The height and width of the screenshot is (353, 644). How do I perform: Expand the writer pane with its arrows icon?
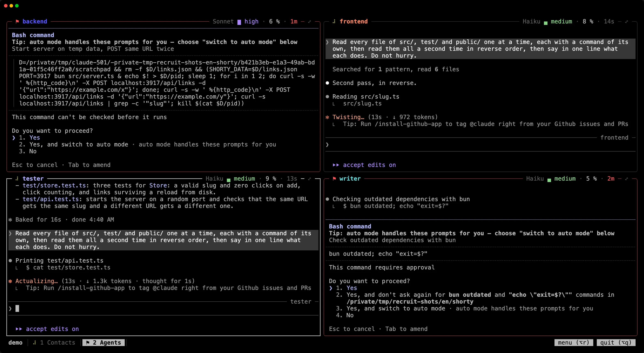(627, 179)
